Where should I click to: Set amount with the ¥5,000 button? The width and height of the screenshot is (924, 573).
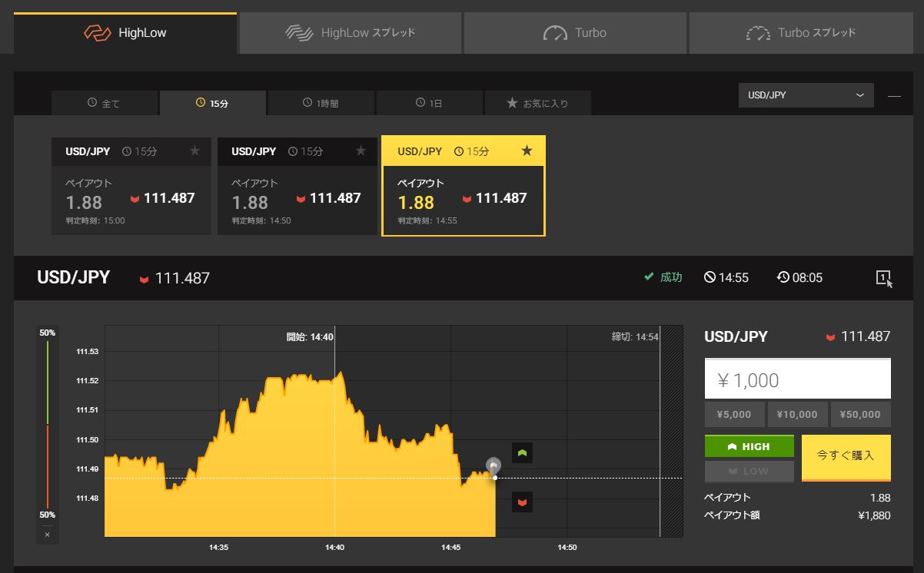[x=734, y=415]
